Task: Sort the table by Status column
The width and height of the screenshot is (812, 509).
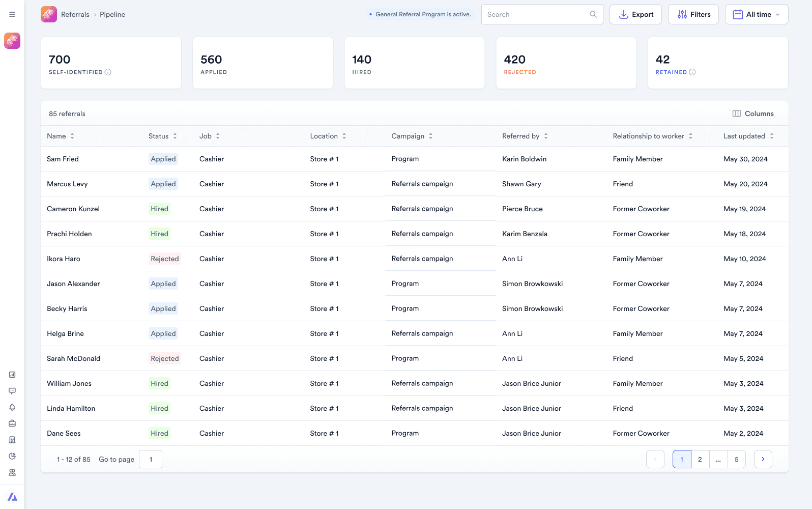Action: point(175,136)
